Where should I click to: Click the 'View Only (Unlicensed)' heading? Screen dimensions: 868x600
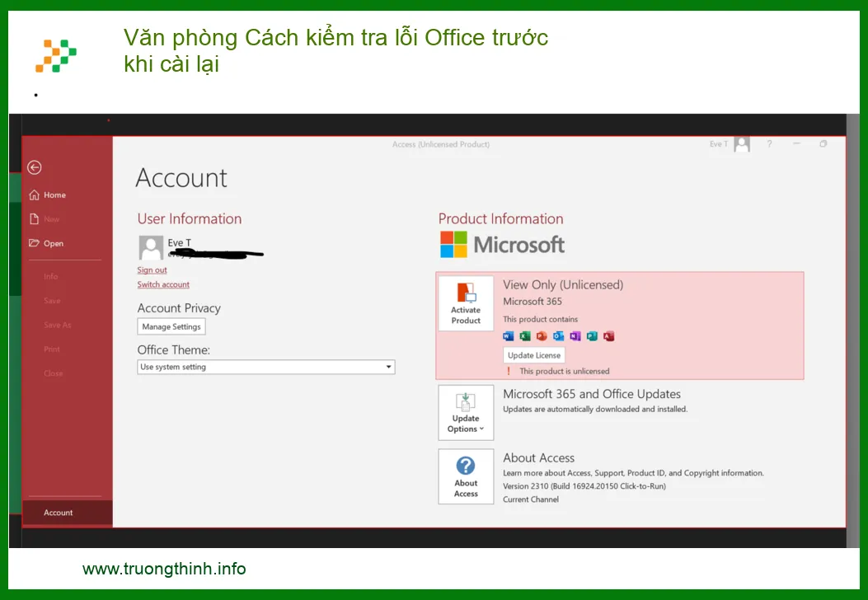click(563, 284)
